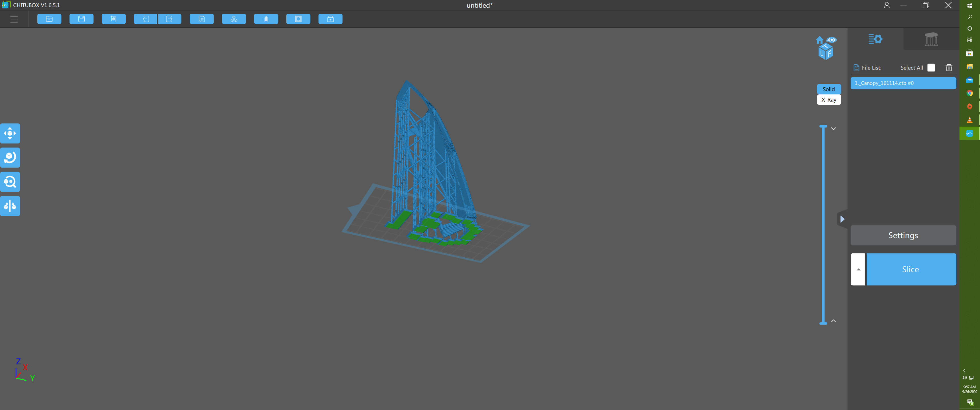Click the Open file folder icon
Screen dimensions: 980x410
point(50,19)
